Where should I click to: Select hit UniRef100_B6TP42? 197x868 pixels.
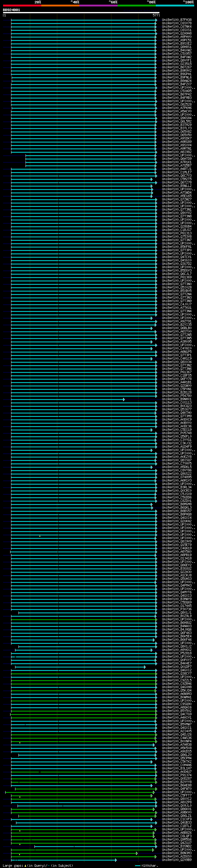click(177, 94)
